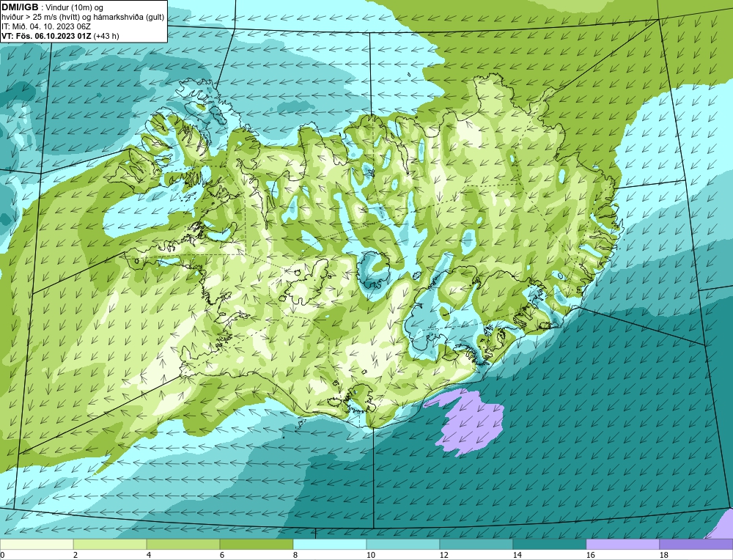This screenshot has height=560, width=733.
Task: Click the legend scale label "6"
Action: pyautogui.click(x=222, y=555)
